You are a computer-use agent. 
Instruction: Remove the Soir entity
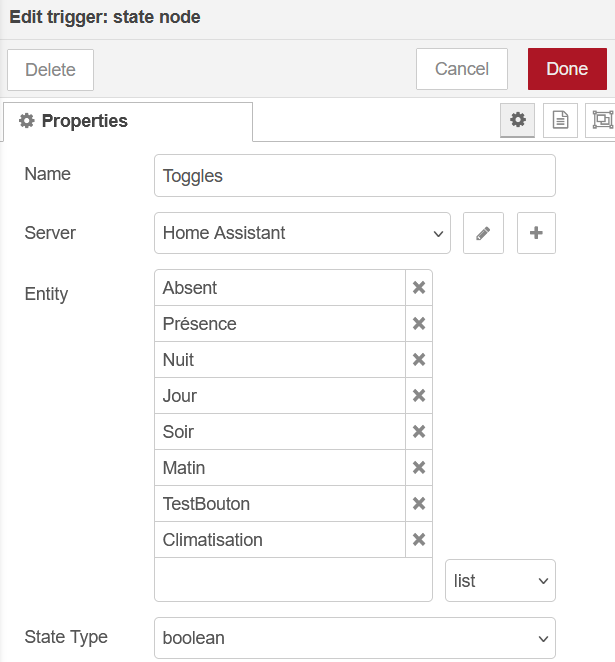(419, 432)
